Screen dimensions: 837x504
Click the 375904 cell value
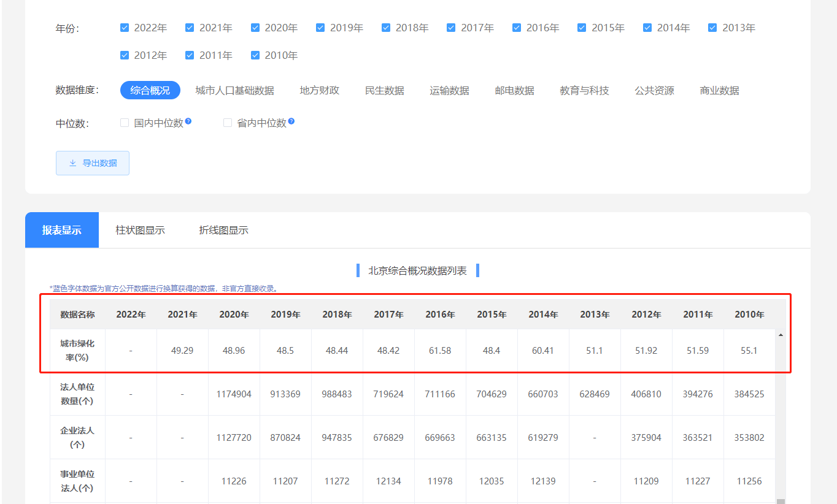pos(647,438)
